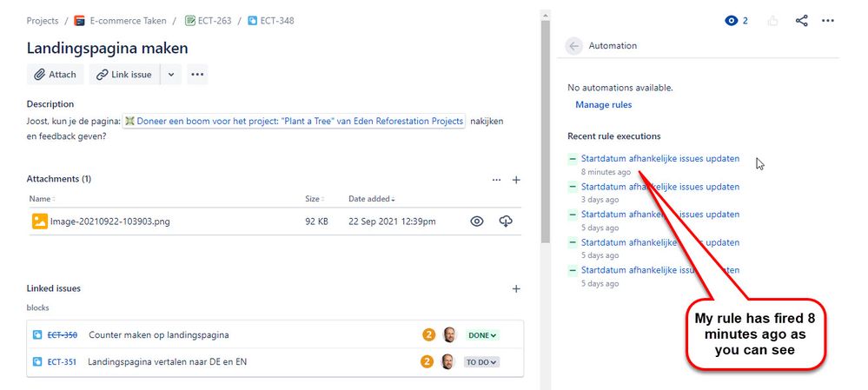Open the dropdown next to Link issue
Screen dimensions: 868x390
(171, 75)
